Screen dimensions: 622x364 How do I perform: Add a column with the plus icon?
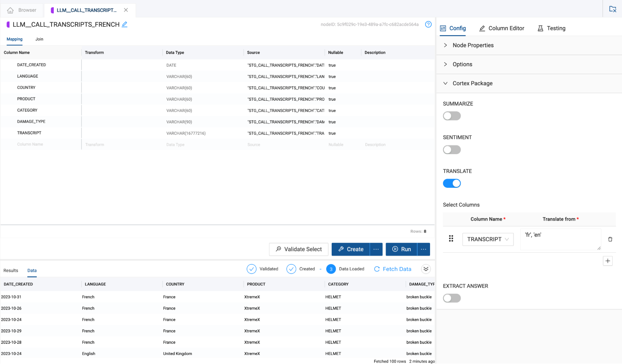pos(607,261)
